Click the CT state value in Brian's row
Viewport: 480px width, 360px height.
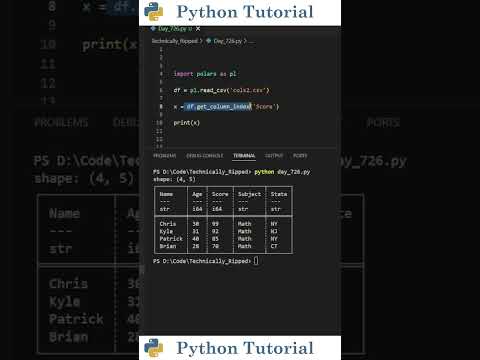tap(274, 246)
